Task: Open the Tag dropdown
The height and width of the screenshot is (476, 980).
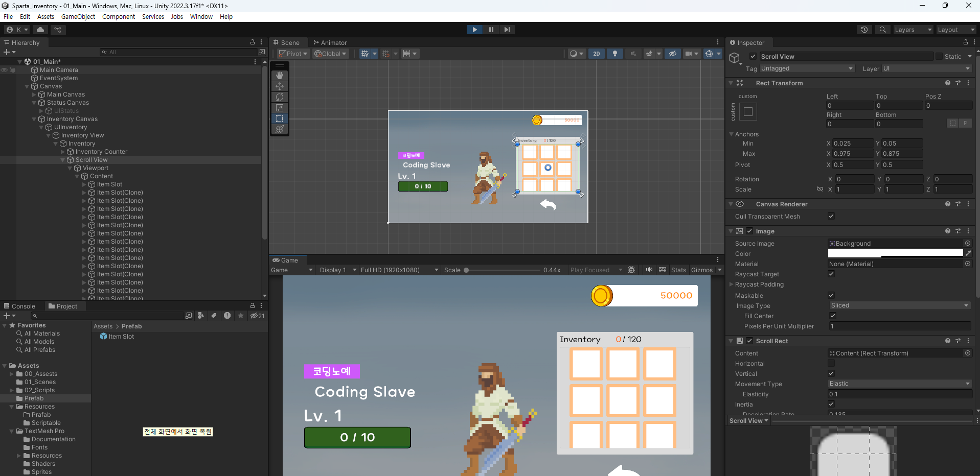Action: (807, 68)
